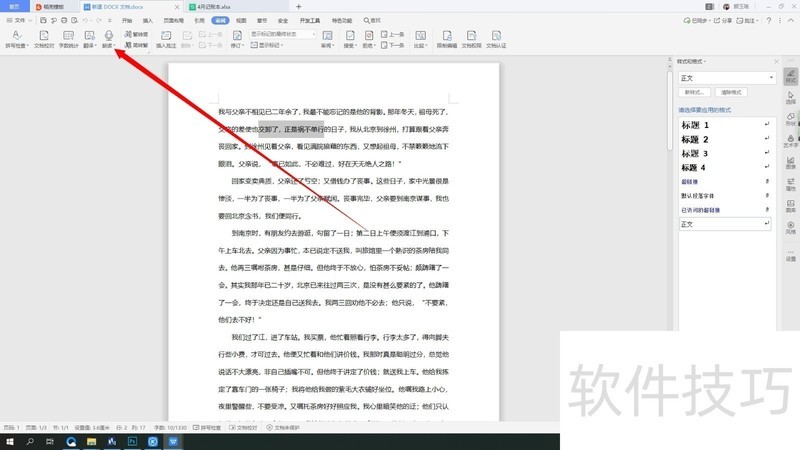
Task: Switch to the 视图 (View) ribbon tab
Action: pyautogui.click(x=241, y=20)
